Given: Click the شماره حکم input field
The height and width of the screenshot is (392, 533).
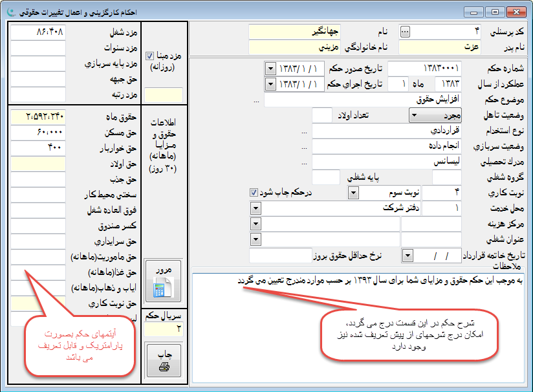Looking at the screenshot, I should pos(424,69).
